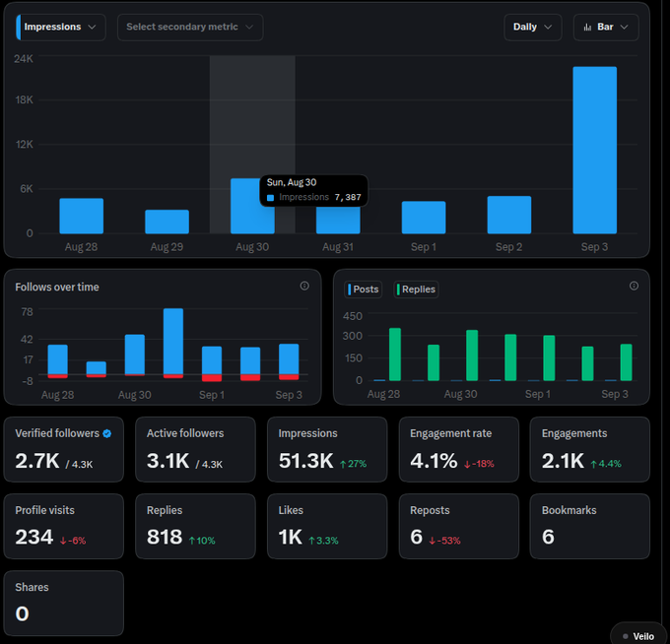
Task: Open the Bookmarks card
Action: (x=589, y=526)
